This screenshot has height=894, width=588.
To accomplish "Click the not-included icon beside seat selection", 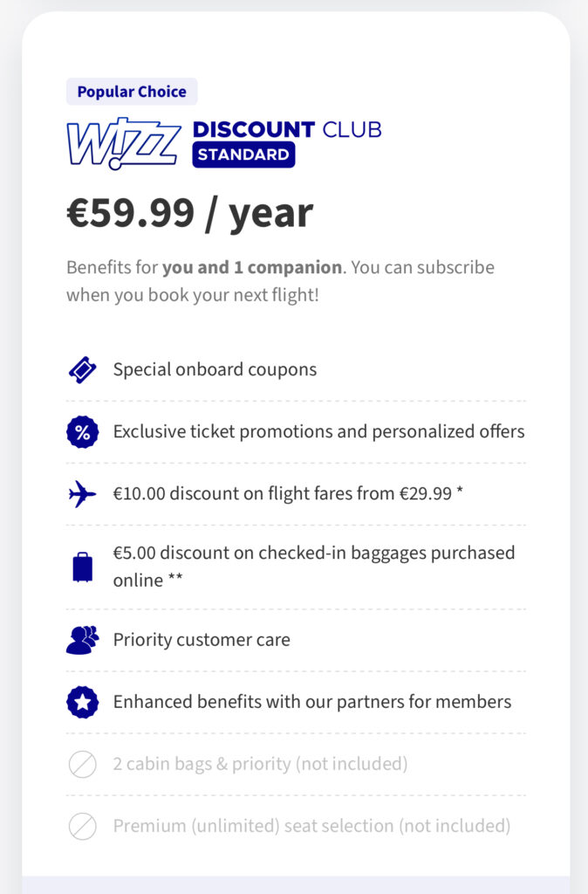I will click(83, 826).
